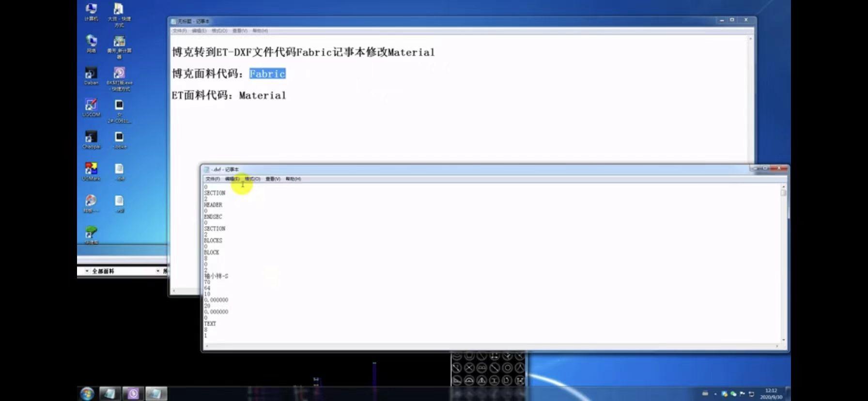Click the Action Center flag tray icon
Screen dimensions: 868x401
[742, 394]
